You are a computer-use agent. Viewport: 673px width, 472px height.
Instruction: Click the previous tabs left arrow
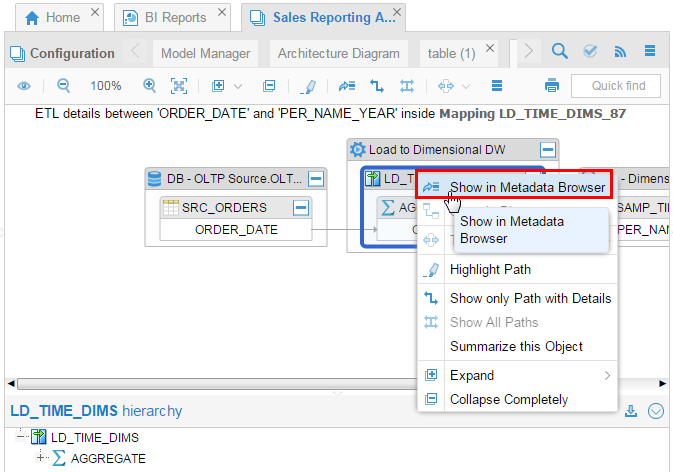pos(135,51)
